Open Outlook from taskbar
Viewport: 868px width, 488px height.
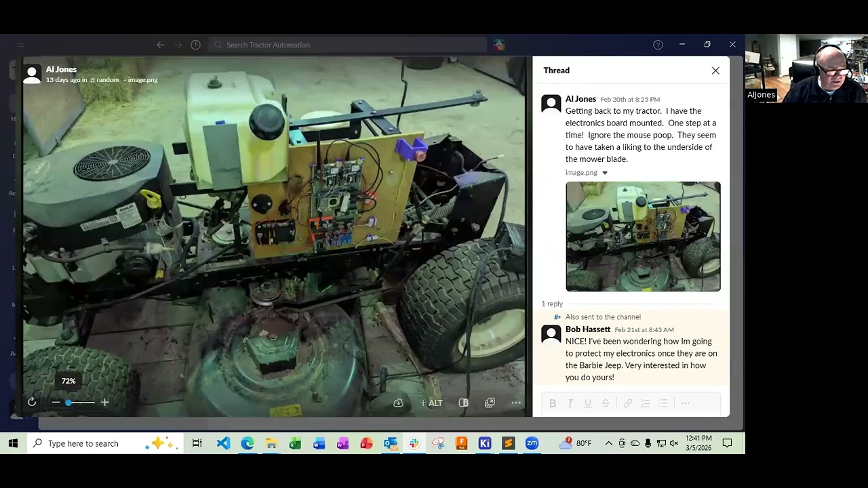click(x=391, y=443)
